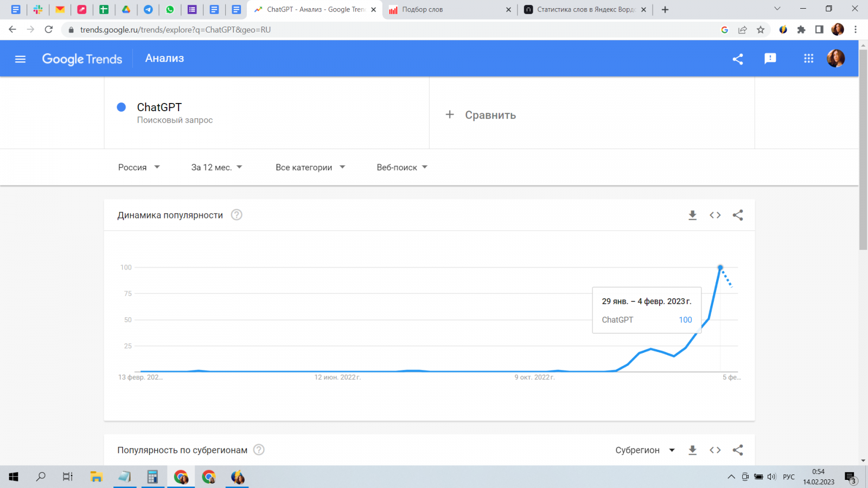Click the Анализ header label
This screenshot has height=488, width=868.
(164, 59)
